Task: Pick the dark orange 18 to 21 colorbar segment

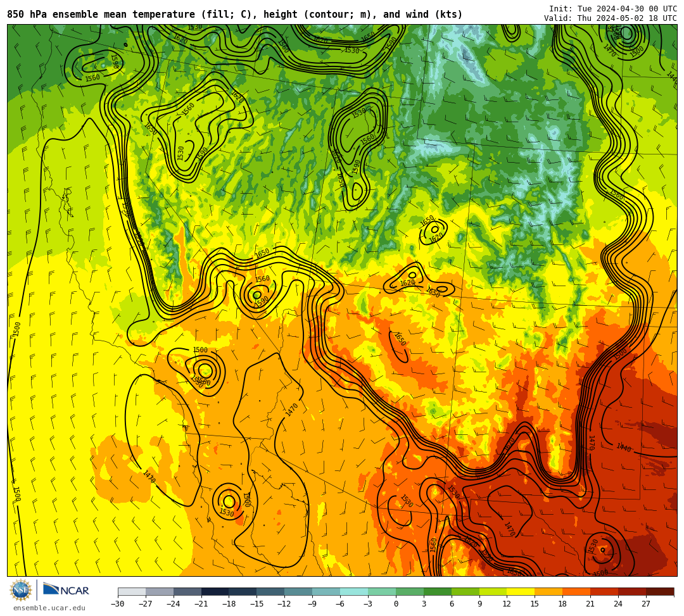Action: click(576, 591)
